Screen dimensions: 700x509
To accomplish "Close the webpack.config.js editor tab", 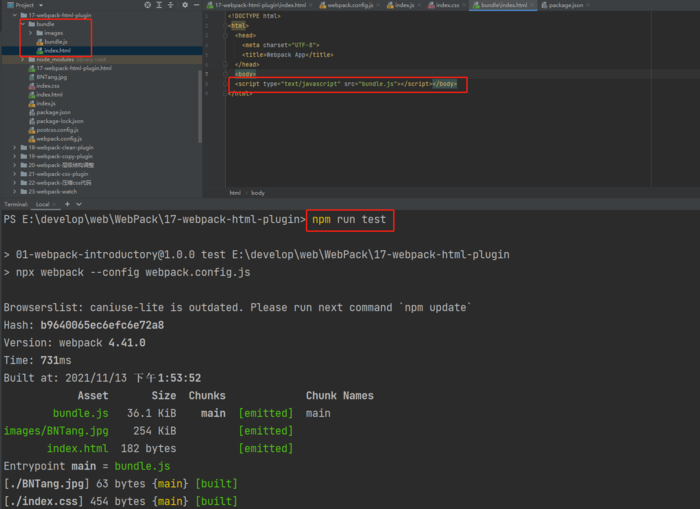I will click(378, 5).
